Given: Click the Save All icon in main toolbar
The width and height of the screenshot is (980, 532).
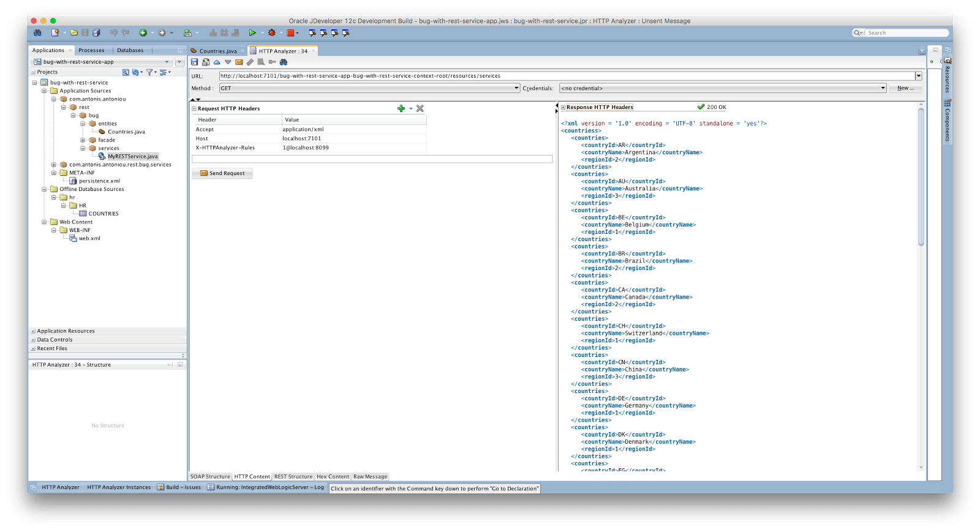Looking at the screenshot, I should pos(96,33).
